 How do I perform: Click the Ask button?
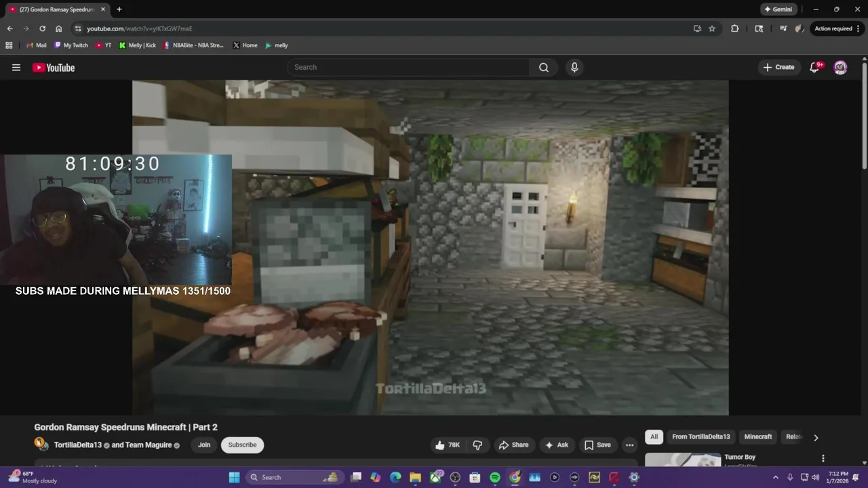(557, 445)
